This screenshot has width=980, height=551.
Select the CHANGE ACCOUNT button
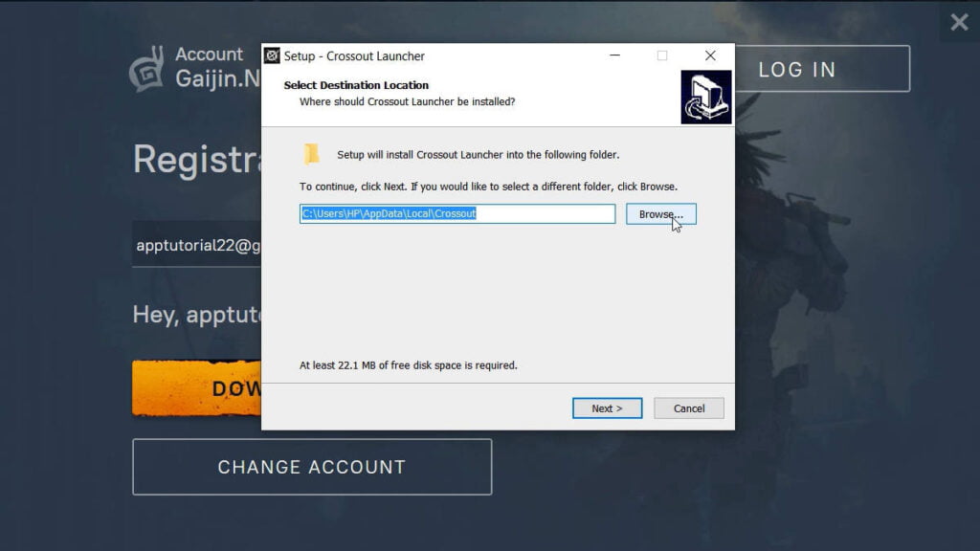click(312, 467)
